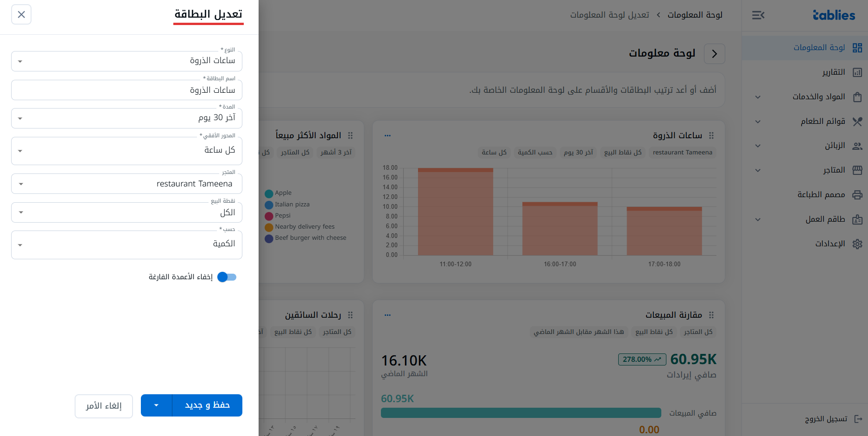This screenshot has height=436, width=868.
Task: Click the tablies logo
Action: click(834, 15)
